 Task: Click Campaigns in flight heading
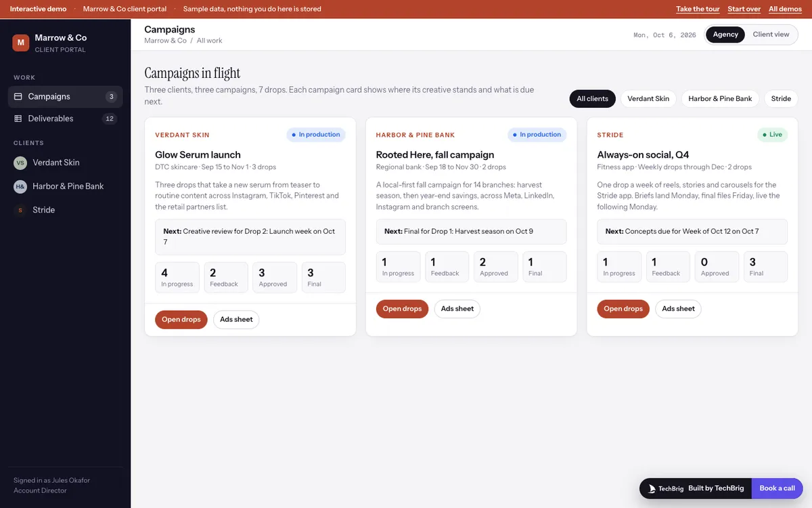[x=192, y=73]
